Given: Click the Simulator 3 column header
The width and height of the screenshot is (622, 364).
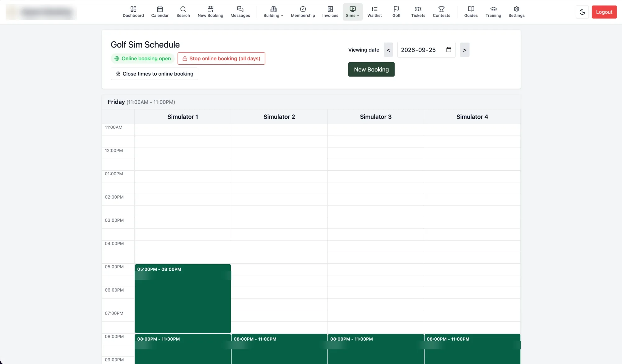Looking at the screenshot, I should pyautogui.click(x=375, y=117).
